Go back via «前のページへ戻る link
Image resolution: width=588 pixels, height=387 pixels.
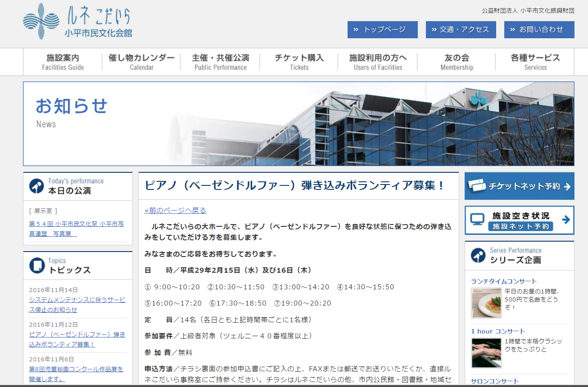click(x=175, y=210)
